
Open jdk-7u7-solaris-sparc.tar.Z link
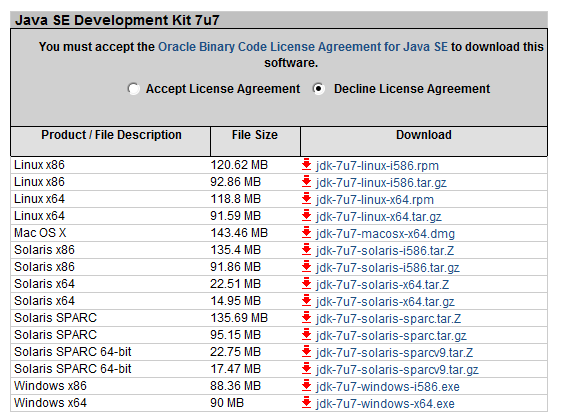coord(388,319)
